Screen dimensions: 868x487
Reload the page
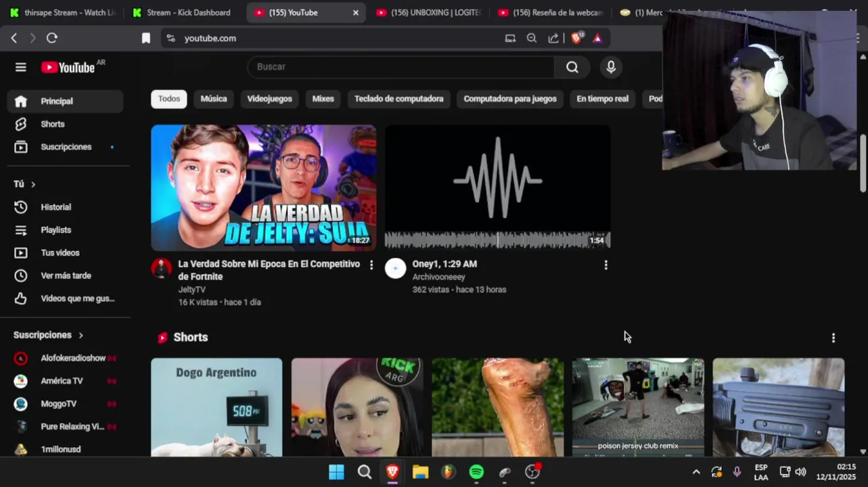[52, 39]
